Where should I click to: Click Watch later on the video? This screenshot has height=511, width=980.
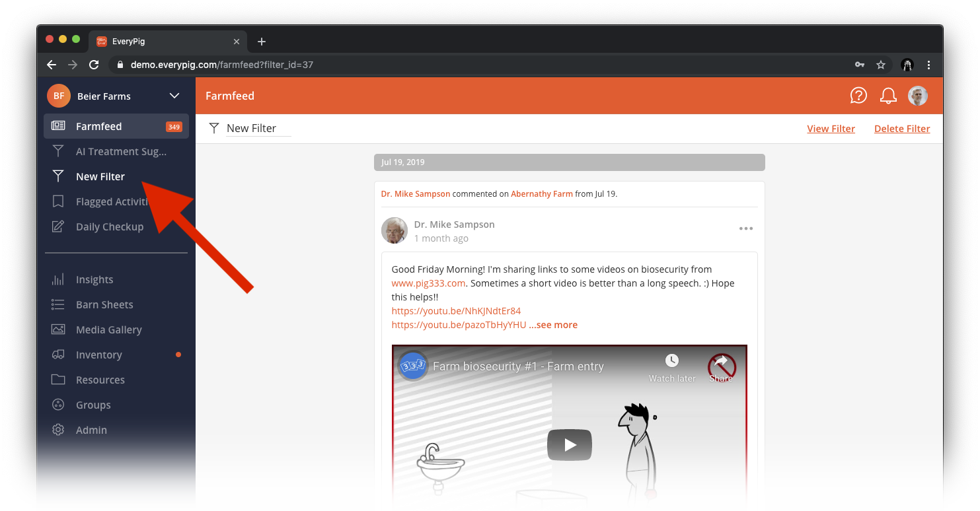[x=672, y=368]
